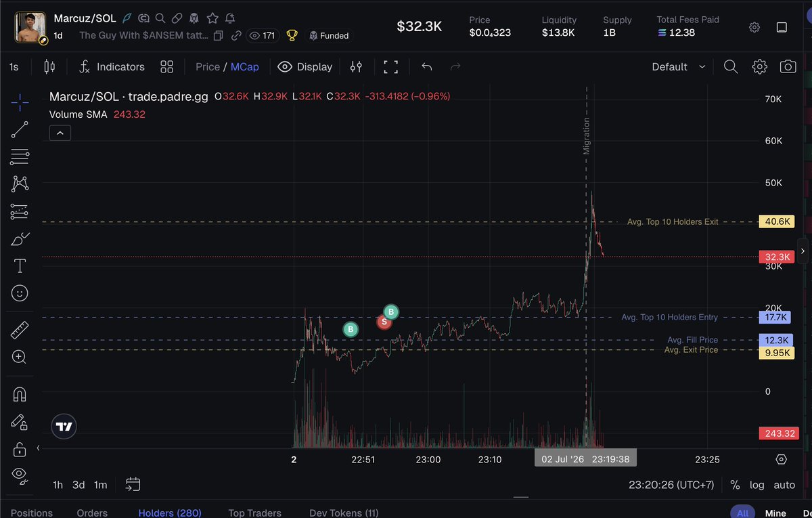
Task: Click the Funded badge
Action: coord(329,35)
